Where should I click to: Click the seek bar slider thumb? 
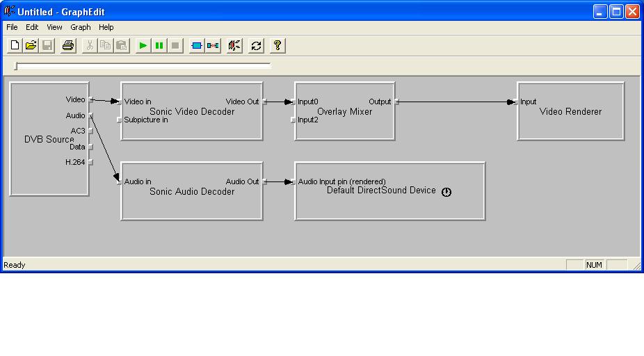(x=15, y=65)
